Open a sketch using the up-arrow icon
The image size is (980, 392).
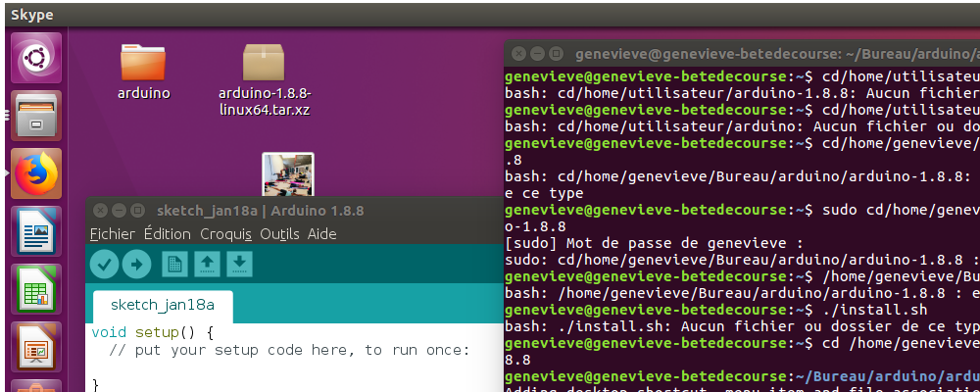click(x=207, y=264)
